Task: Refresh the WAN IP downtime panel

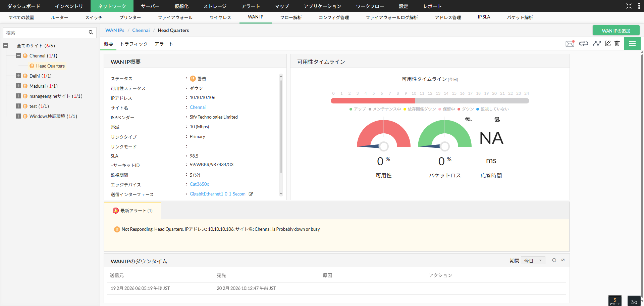Action: pos(554,260)
